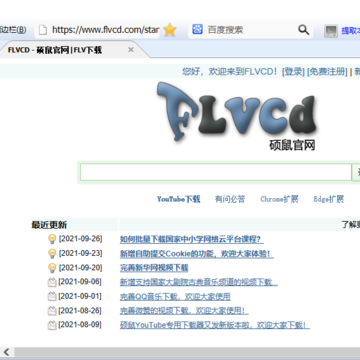Open the 国家大剧院 news link

pos(199,282)
